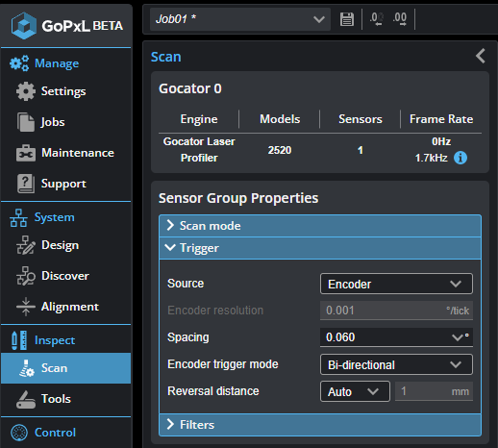Click the Sensors column header
The height and width of the screenshot is (448, 498).
pos(361,119)
